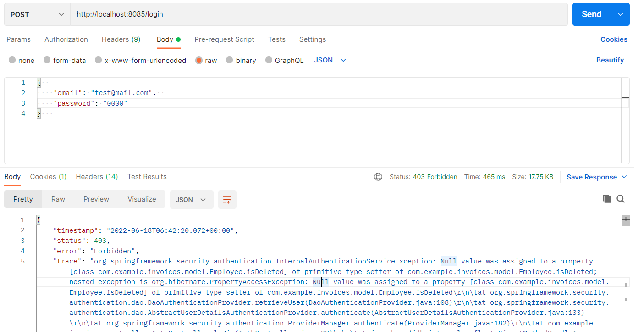Click the "status": 403 line in response
The image size is (644, 336).
click(x=82, y=241)
